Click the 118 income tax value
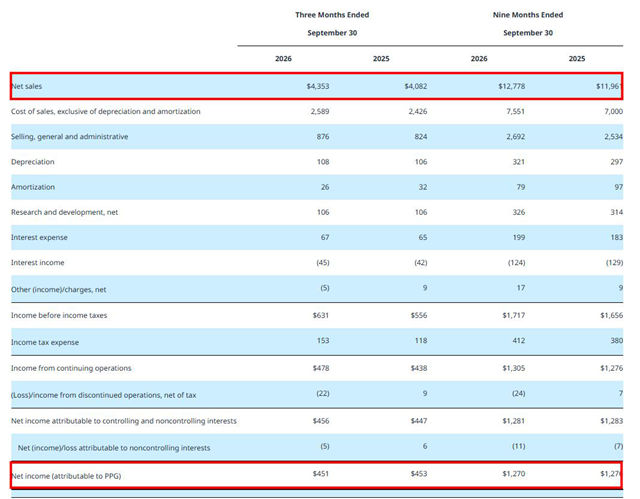Image resolution: width=640 pixels, height=499 pixels. (x=421, y=341)
